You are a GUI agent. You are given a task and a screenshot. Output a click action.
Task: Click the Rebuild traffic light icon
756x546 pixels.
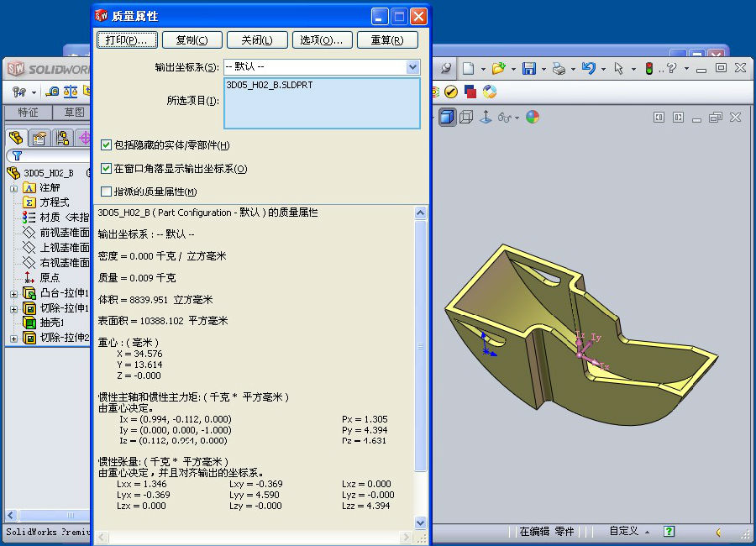click(x=648, y=68)
